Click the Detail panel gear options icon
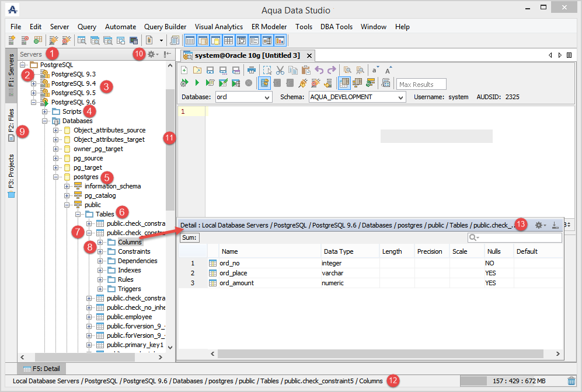Screen dimensions: 582x392 coord(539,225)
